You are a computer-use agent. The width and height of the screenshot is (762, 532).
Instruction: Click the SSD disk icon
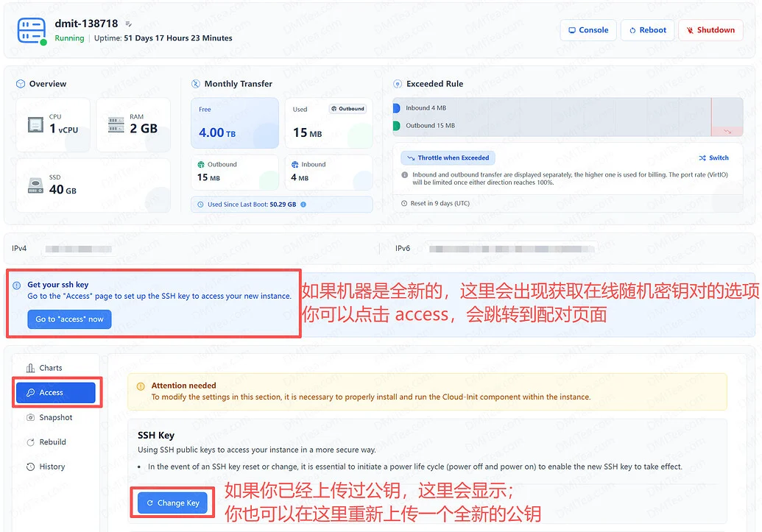[x=35, y=185]
